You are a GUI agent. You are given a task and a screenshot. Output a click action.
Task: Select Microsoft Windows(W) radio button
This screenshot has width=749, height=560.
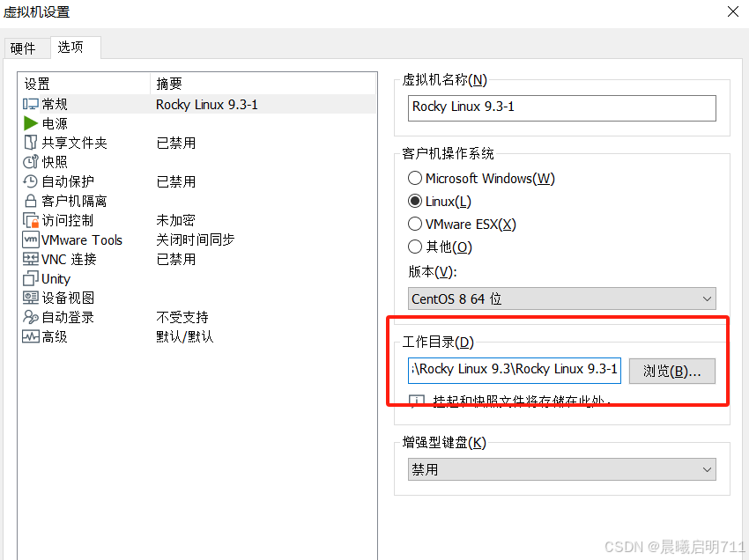click(x=415, y=178)
